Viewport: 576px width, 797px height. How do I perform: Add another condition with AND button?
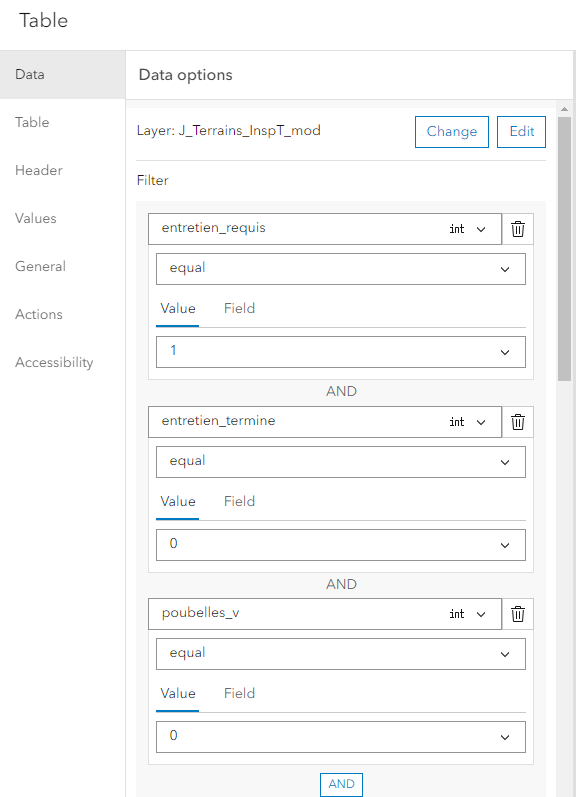point(341,784)
